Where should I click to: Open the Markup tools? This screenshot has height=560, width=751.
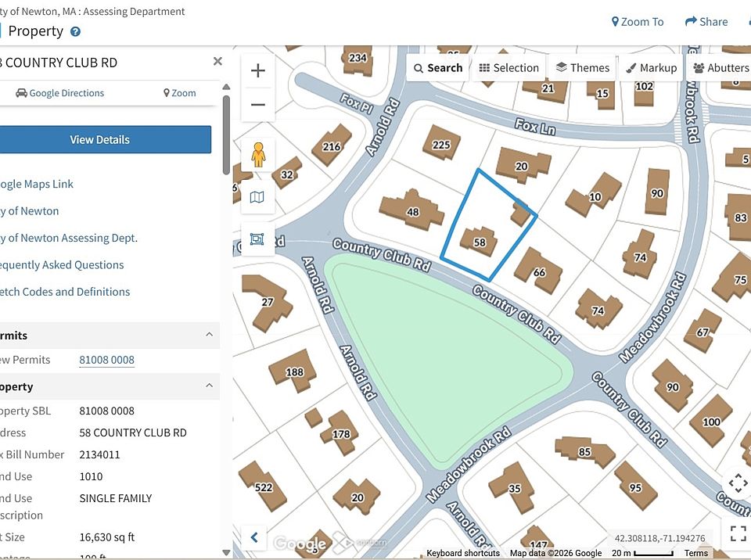651,68
